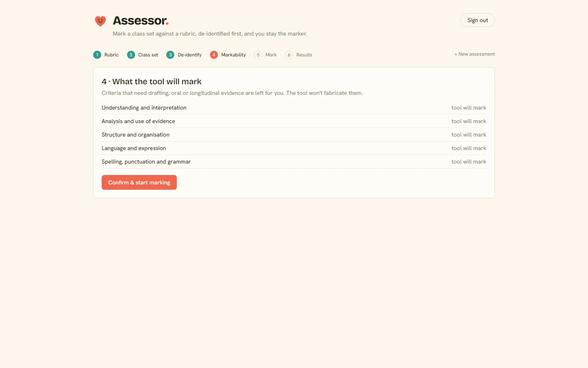Click 'tool will mark' for Analysis and use of evidence
Viewport: 588px width, 368px height.
coord(469,121)
